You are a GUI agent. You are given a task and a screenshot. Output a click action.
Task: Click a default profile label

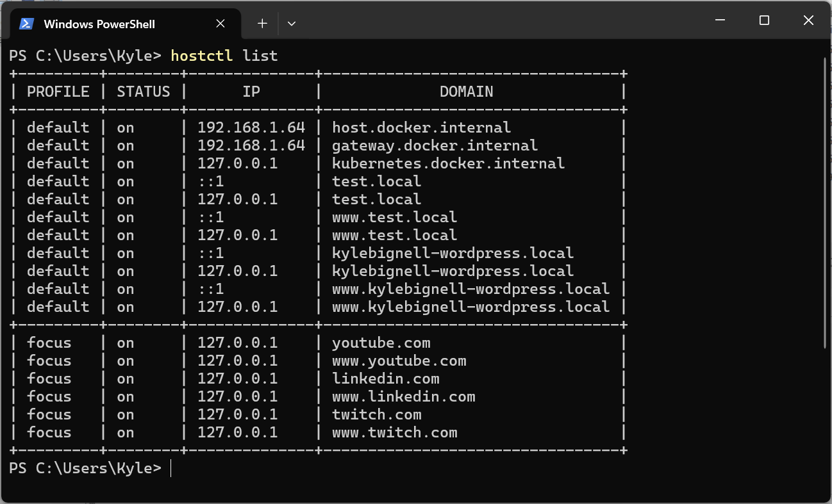coord(58,127)
